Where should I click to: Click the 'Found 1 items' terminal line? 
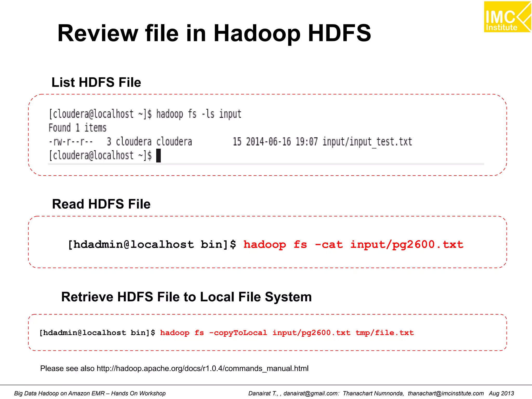click(78, 128)
